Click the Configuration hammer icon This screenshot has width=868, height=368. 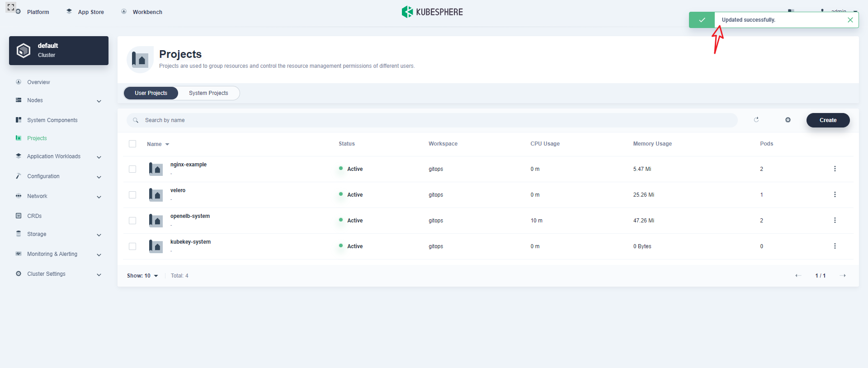click(19, 176)
